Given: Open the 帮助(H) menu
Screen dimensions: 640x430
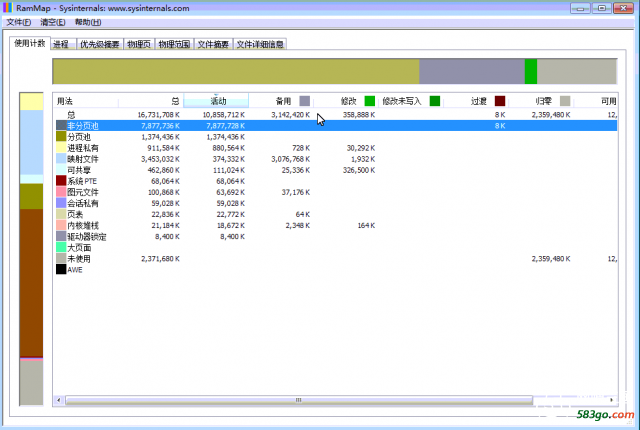Looking at the screenshot, I should tap(88, 22).
